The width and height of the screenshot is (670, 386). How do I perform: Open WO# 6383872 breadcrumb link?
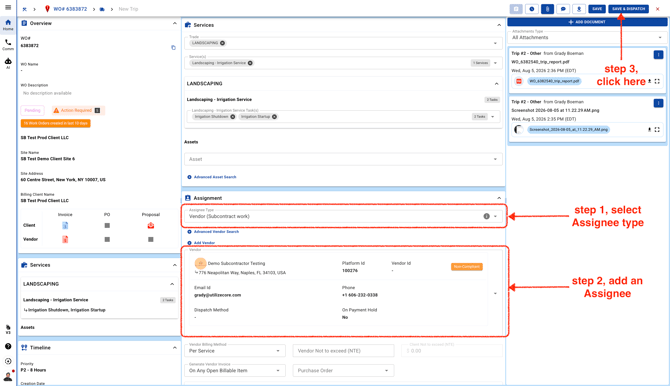[x=70, y=9]
